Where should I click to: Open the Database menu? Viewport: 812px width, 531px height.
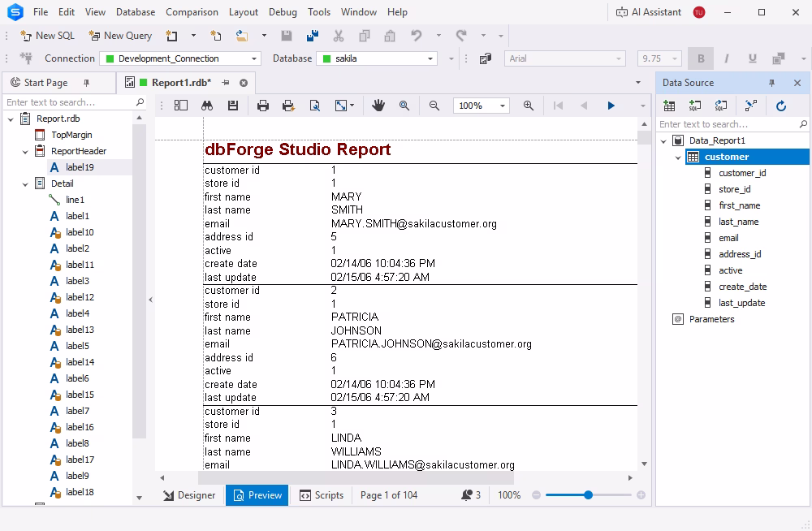[x=136, y=12]
